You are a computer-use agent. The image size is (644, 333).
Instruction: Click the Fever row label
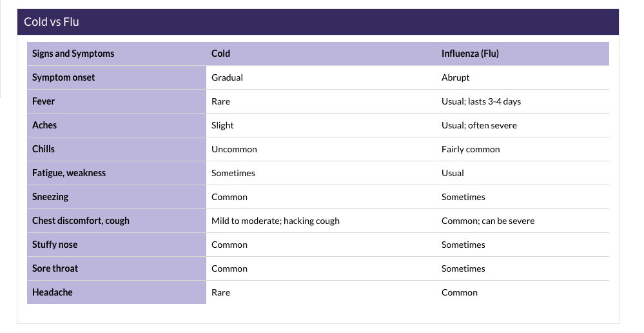pos(43,101)
